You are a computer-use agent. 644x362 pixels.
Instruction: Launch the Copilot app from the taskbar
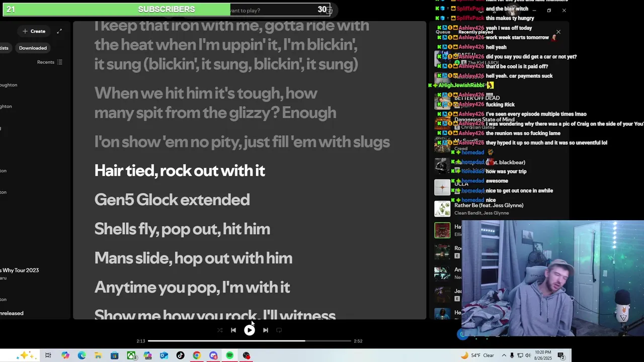click(65, 355)
